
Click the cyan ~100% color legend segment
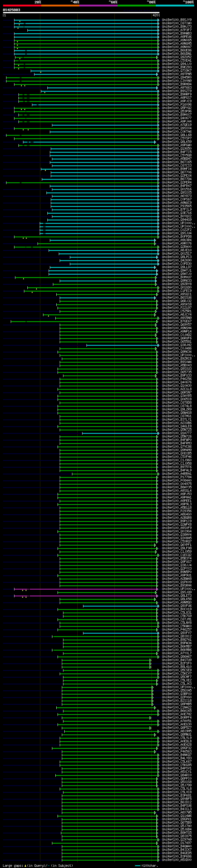[175, 6]
